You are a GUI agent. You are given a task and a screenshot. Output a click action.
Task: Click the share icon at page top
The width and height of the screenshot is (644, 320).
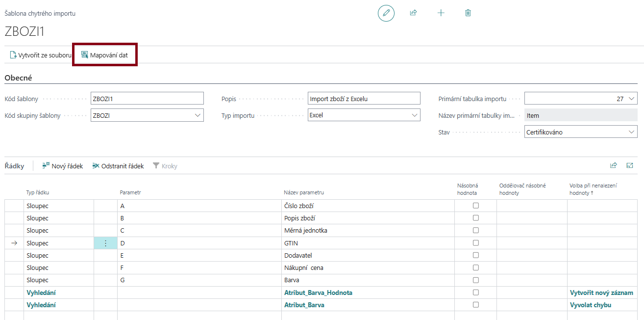click(413, 13)
